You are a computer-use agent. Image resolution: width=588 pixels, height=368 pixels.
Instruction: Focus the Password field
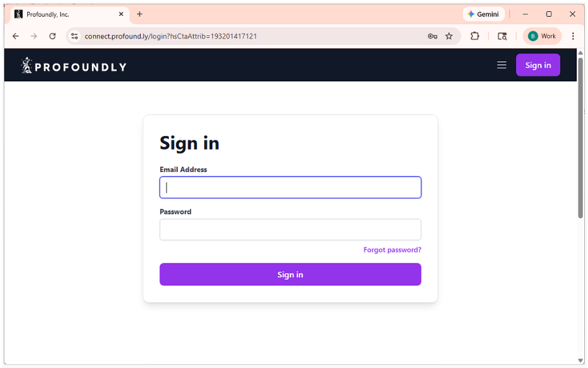290,229
